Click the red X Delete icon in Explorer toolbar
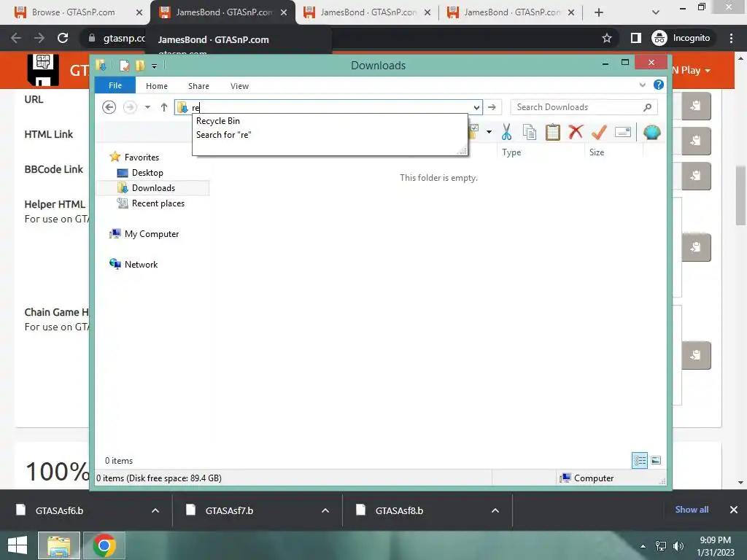The height and width of the screenshot is (560, 747). pyautogui.click(x=576, y=131)
